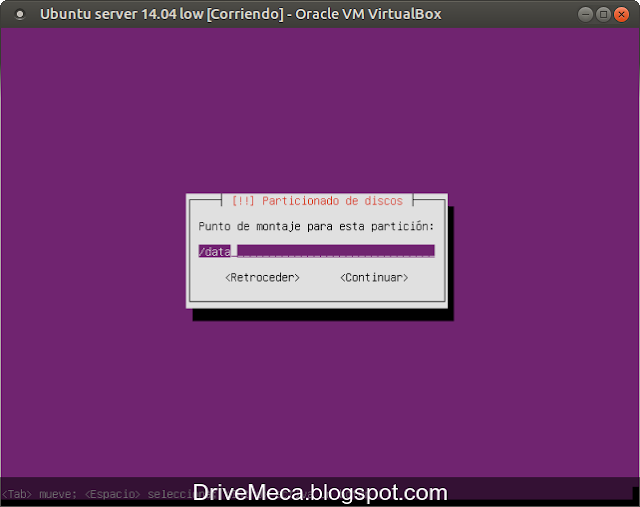Image resolution: width=640 pixels, height=507 pixels.
Task: Maximize the VirtualBox window
Action: [603, 15]
